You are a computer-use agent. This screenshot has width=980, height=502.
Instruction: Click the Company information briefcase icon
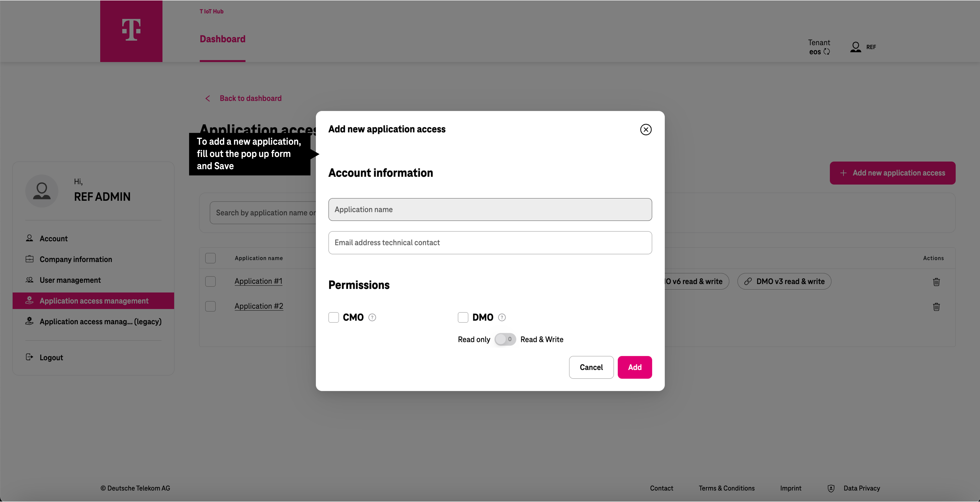pyautogui.click(x=29, y=259)
